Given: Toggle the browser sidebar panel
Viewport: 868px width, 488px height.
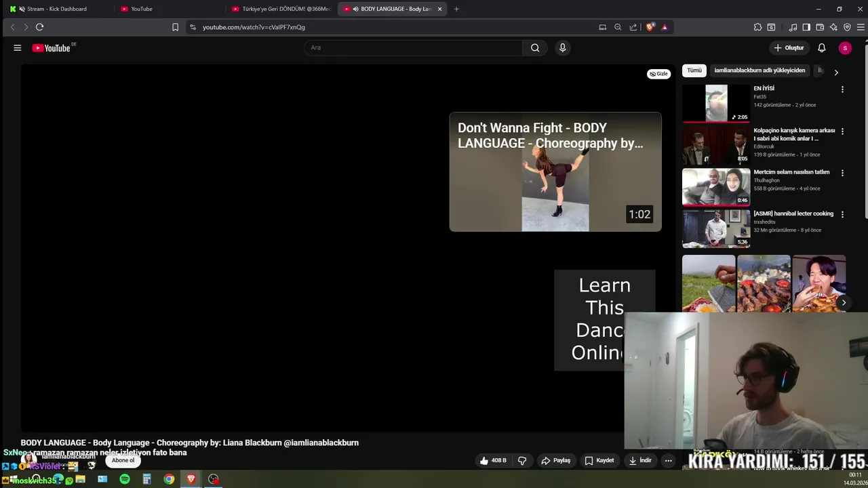Looking at the screenshot, I should [806, 27].
